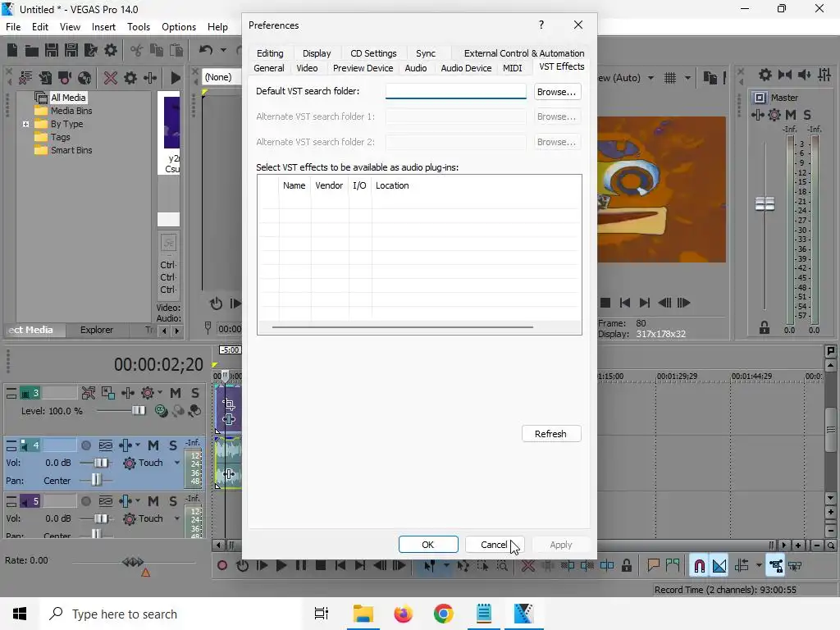Image resolution: width=840 pixels, height=630 pixels.
Task: Click the top active Browse... button
Action: pos(557,92)
